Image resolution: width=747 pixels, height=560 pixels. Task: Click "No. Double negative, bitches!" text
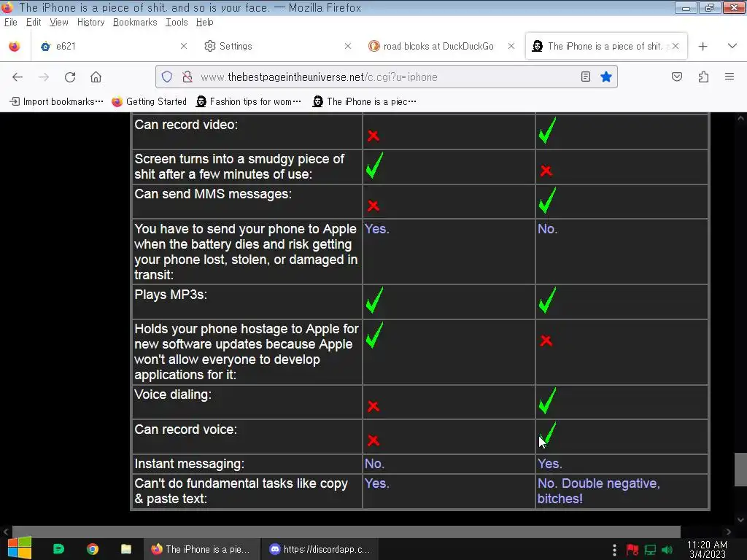pos(599,491)
